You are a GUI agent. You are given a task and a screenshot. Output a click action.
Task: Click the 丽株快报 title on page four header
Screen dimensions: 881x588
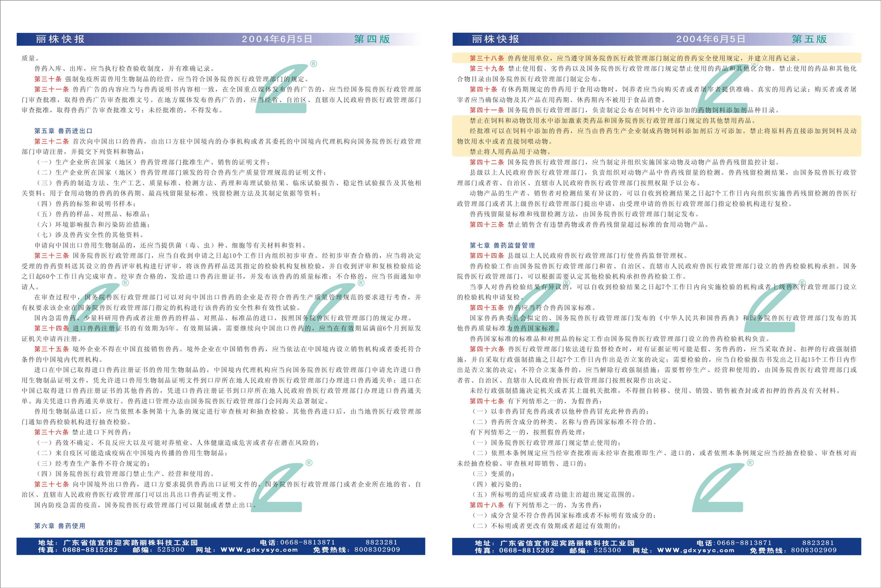point(60,39)
